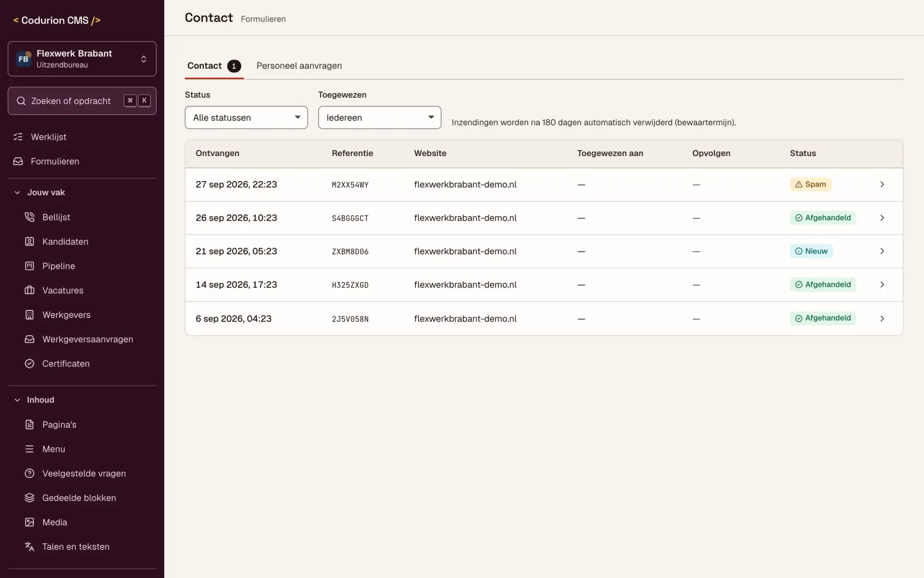Select the row dated 14 sep 2026, 17:23

(543, 285)
